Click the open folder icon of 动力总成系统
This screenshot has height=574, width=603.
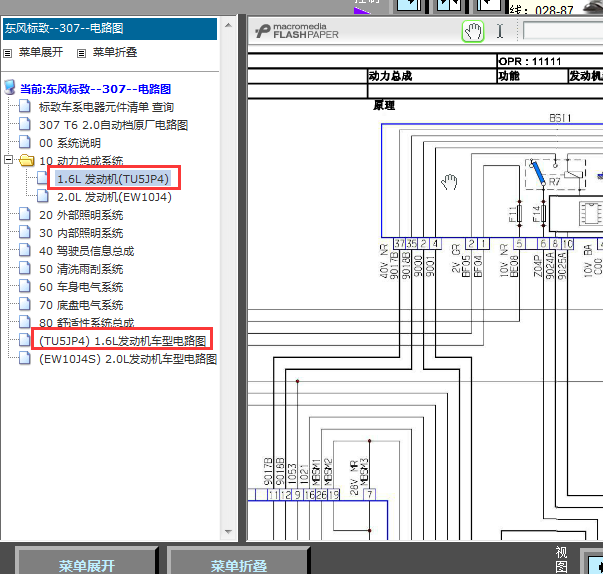27,160
